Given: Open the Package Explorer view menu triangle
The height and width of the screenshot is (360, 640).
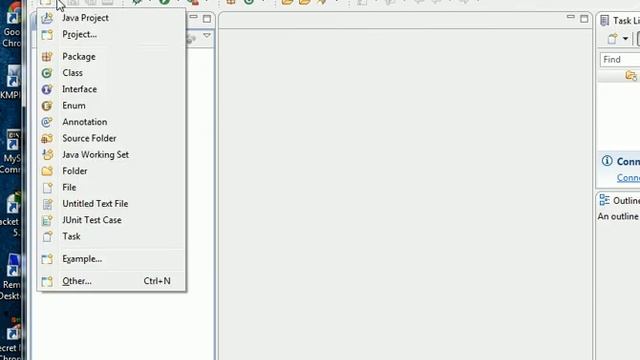Looking at the screenshot, I should click(207, 36).
